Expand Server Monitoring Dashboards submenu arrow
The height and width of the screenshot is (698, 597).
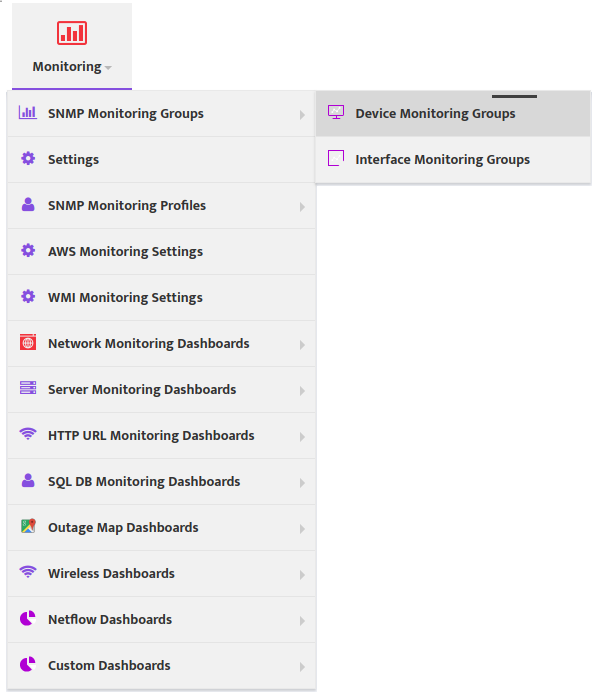[302, 391]
